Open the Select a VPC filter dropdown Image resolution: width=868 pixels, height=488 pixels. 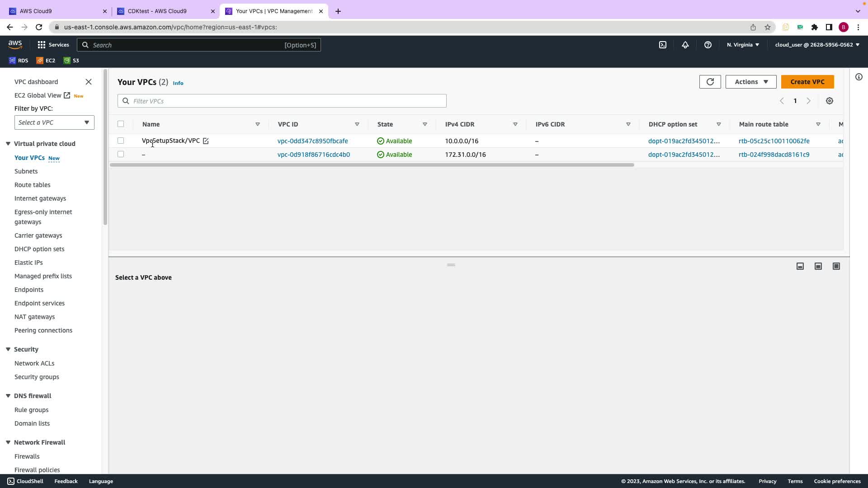(54, 122)
